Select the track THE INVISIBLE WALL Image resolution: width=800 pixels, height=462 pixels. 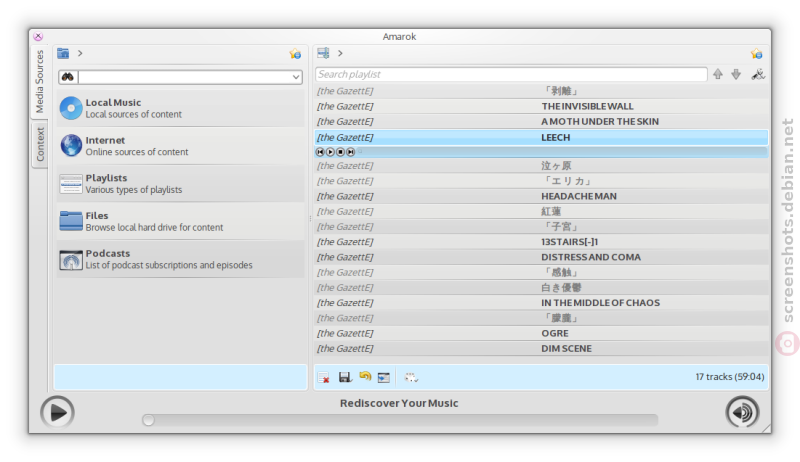541,106
